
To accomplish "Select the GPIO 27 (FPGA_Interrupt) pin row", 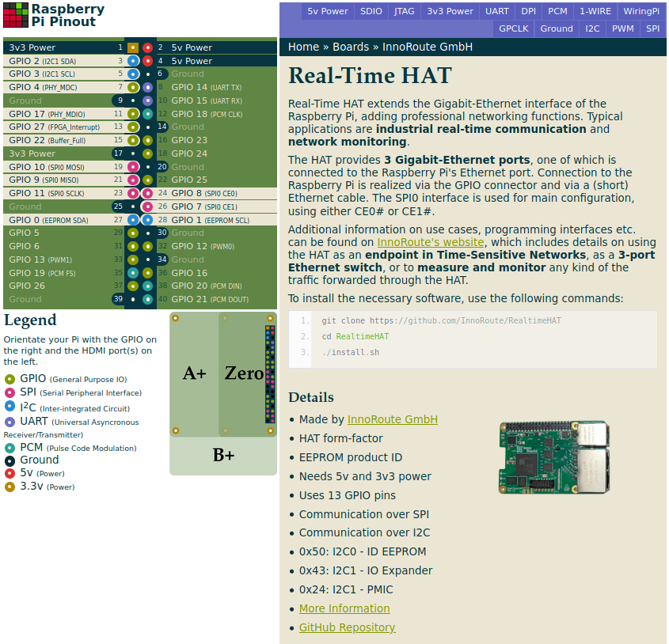I will click(64, 127).
